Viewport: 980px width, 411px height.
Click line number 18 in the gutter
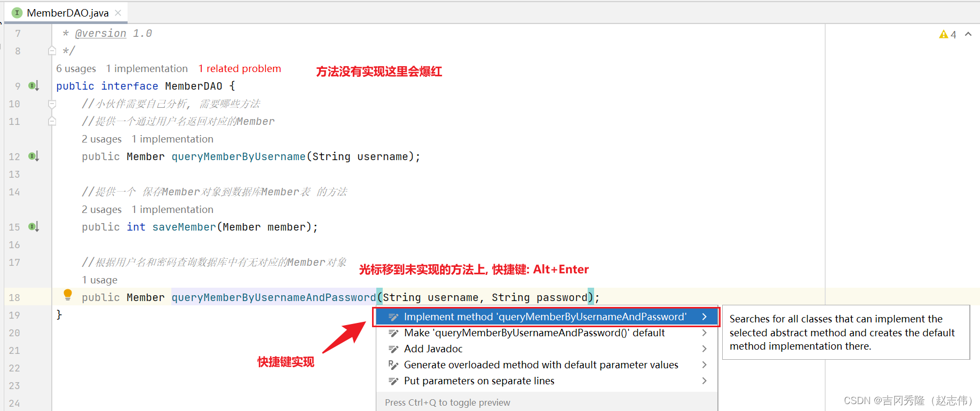click(x=14, y=297)
